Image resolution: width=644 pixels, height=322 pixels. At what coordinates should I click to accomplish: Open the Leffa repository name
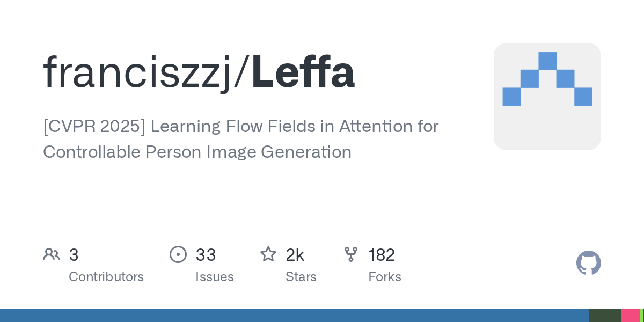[x=303, y=73]
